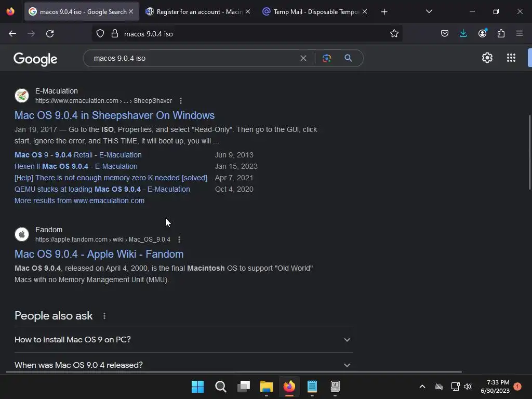Open the notification badge by the clock
The height and width of the screenshot is (399, 532).
(x=517, y=386)
